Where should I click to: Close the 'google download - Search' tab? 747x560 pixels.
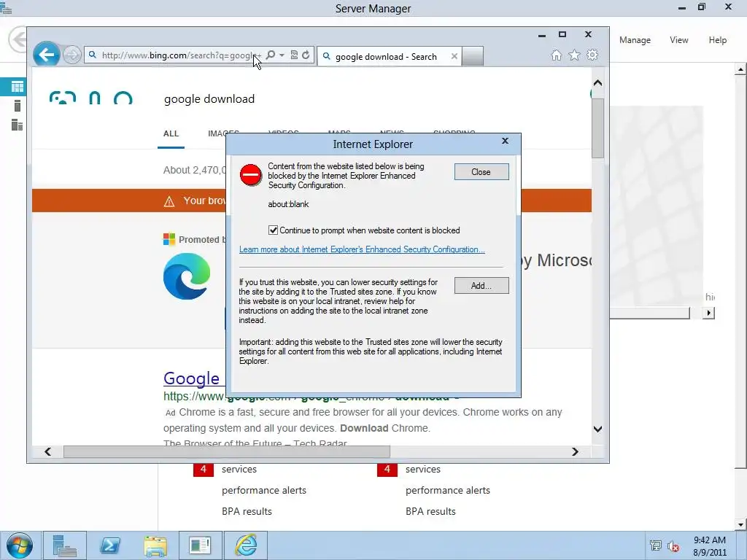tap(454, 56)
